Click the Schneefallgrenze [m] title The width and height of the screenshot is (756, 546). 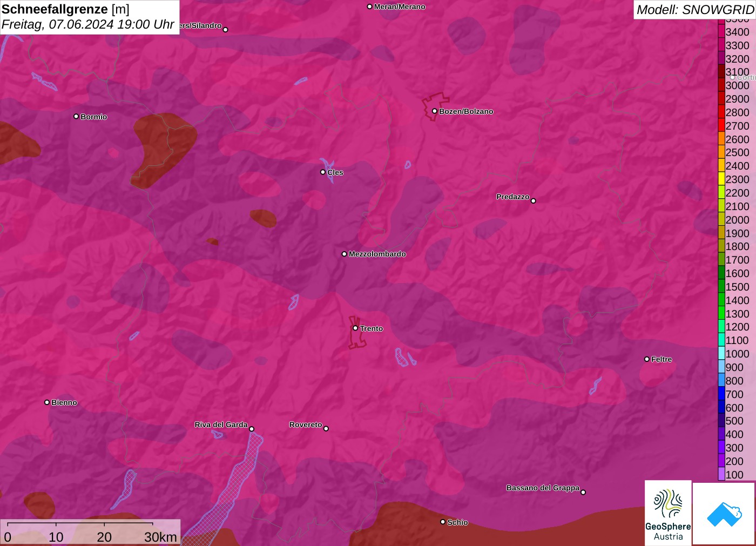point(65,9)
